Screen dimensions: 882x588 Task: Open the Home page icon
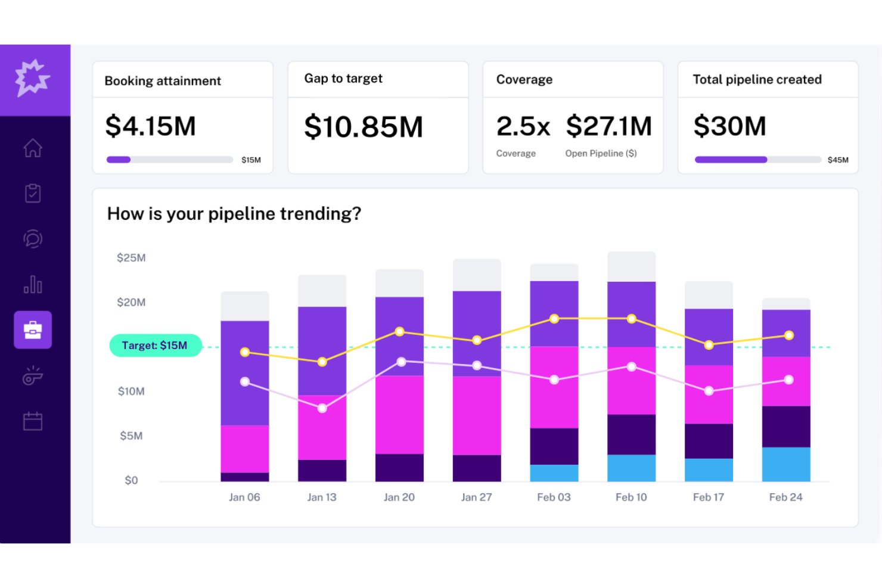coord(33,148)
